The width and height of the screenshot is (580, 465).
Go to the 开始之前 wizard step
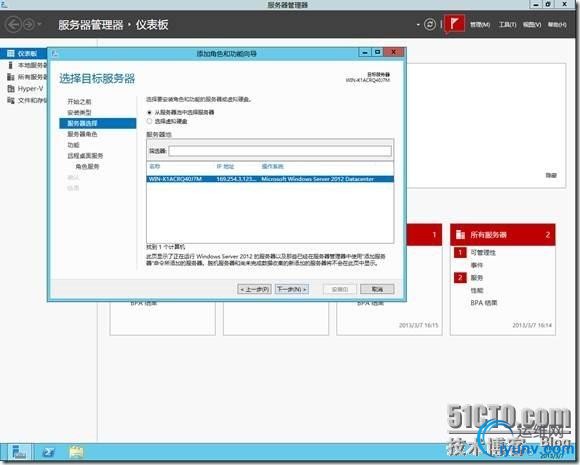coord(79,102)
